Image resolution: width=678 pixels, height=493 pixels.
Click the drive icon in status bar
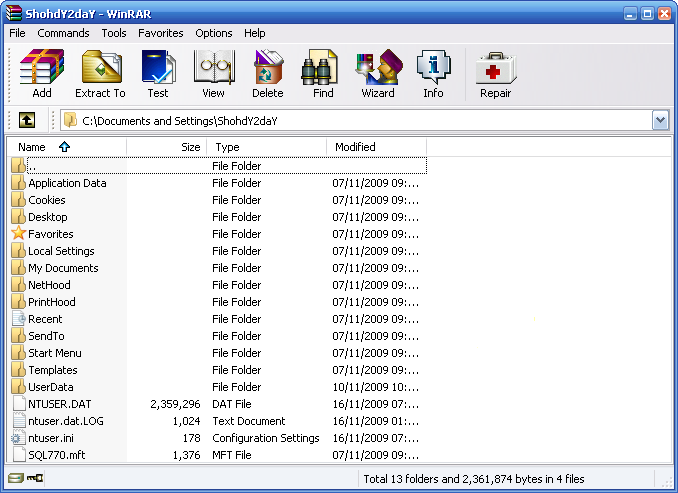click(16, 478)
